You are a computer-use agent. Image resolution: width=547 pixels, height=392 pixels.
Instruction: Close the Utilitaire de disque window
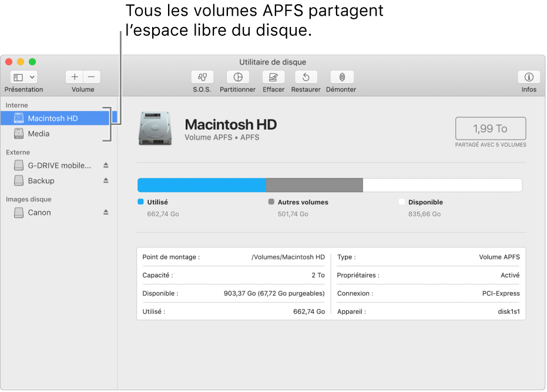point(9,62)
